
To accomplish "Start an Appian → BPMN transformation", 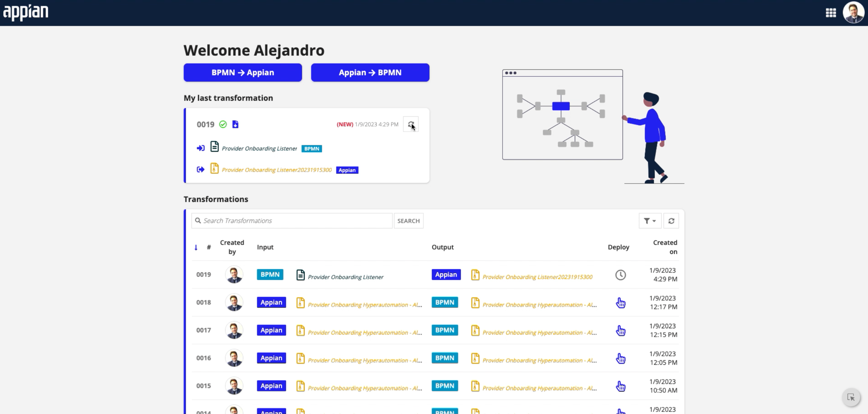I will [x=370, y=72].
